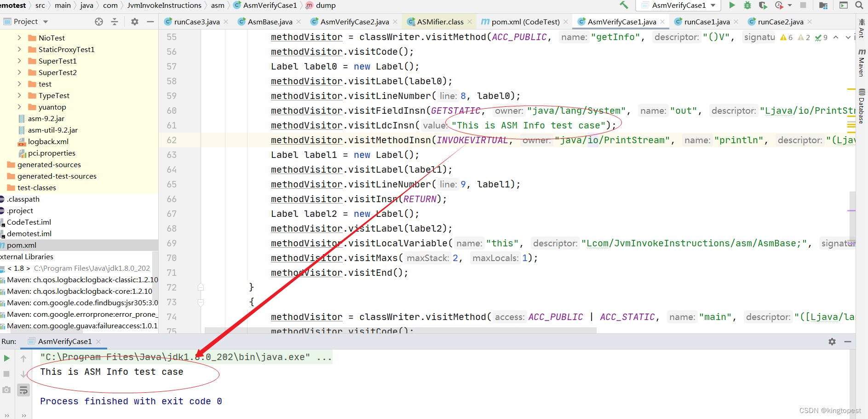
Task: Collapse the Project tool window header
Action: (150, 21)
